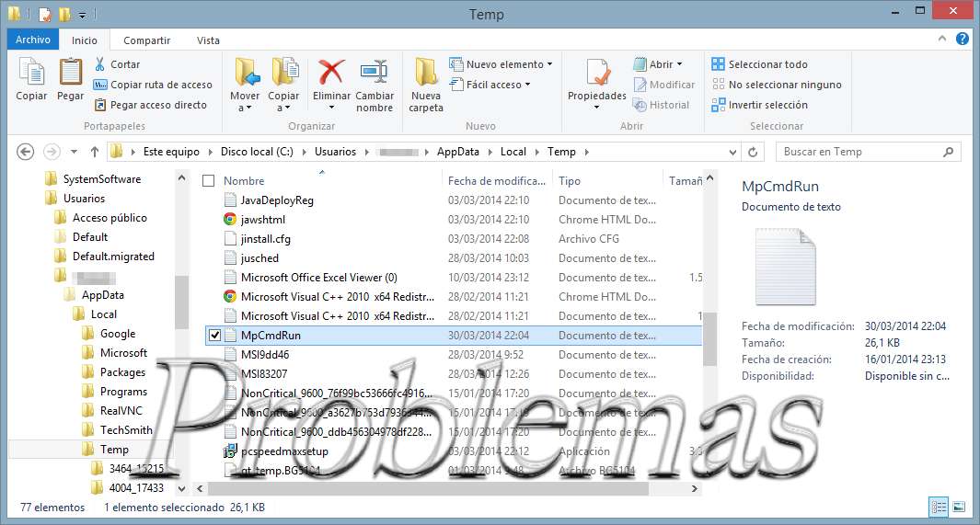980x525 pixels.
Task: Click No seleccionar ninguno
Action: tap(777, 85)
